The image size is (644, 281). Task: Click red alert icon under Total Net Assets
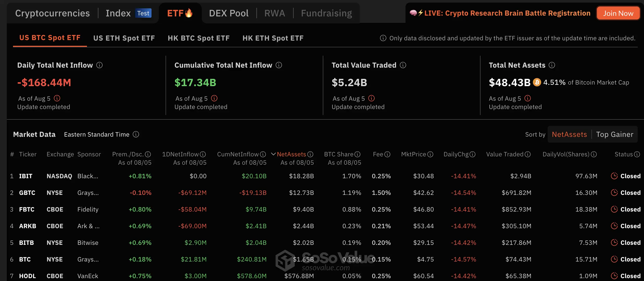[528, 98]
